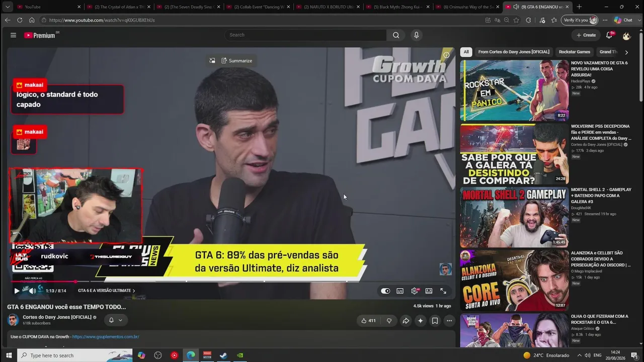The image size is (644, 362).
Task: Switch to the 'NARUTO X BORUTO' tab
Action: [x=328, y=7]
